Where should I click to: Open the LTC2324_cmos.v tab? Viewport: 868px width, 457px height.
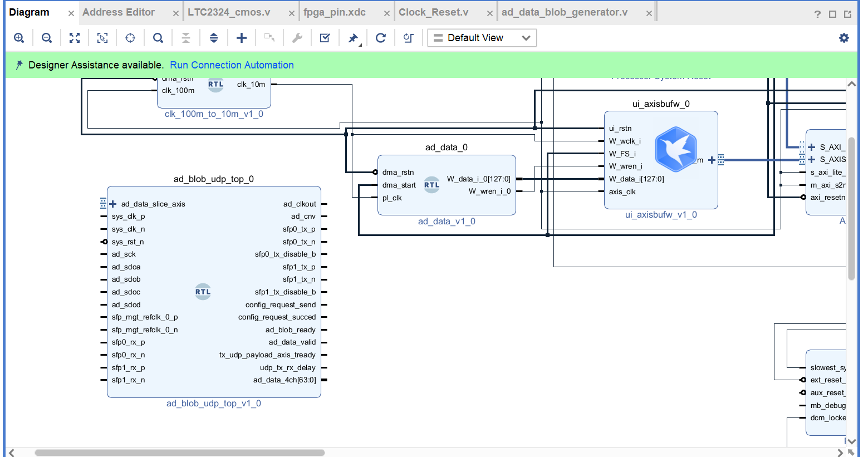point(229,12)
